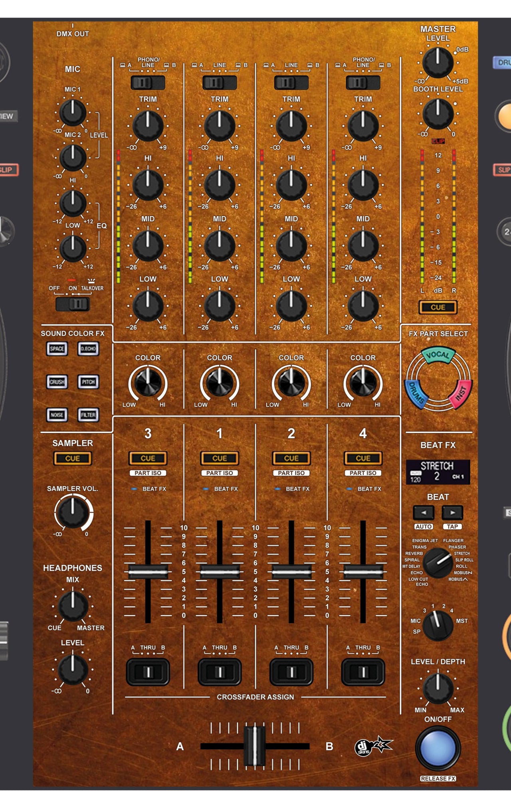The height and width of the screenshot is (812, 511).
Task: Select DRUMS in FX Part Select
Action: [x=416, y=395]
